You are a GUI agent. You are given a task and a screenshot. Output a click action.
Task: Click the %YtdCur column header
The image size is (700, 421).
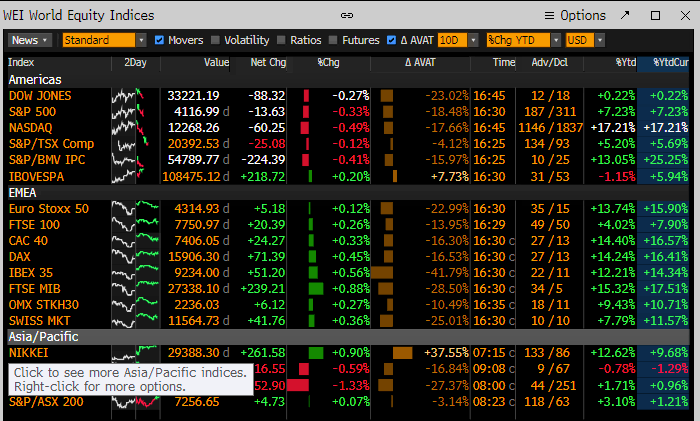click(x=671, y=63)
